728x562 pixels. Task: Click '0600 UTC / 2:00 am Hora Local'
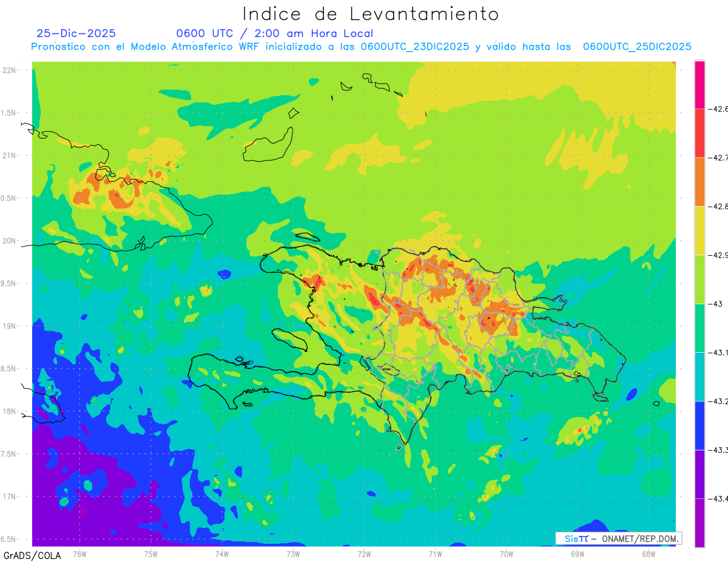pyautogui.click(x=275, y=33)
